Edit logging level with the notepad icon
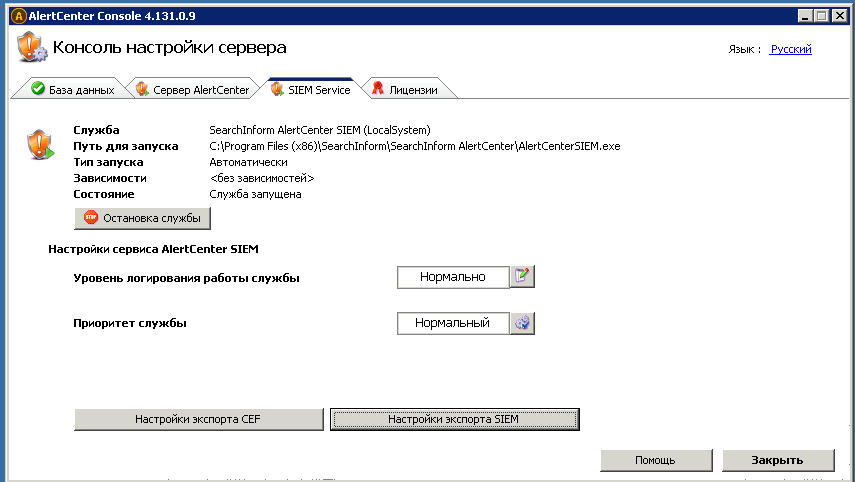 click(x=522, y=276)
